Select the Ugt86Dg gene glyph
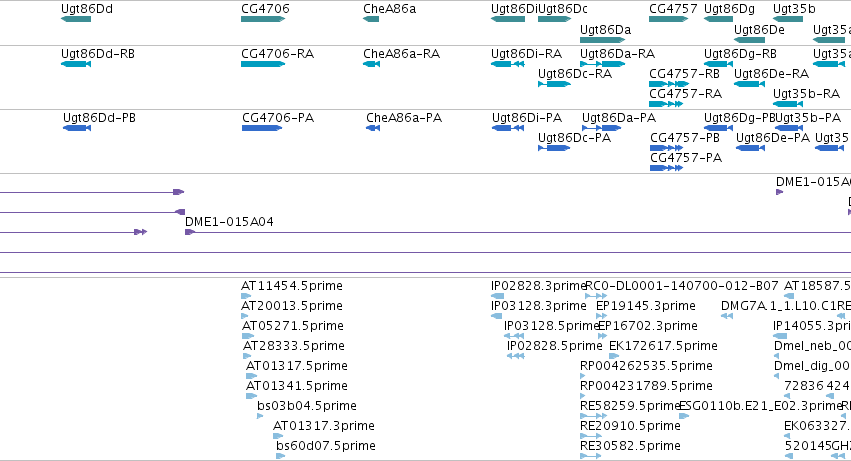This screenshot has height=461, width=851. click(719, 19)
